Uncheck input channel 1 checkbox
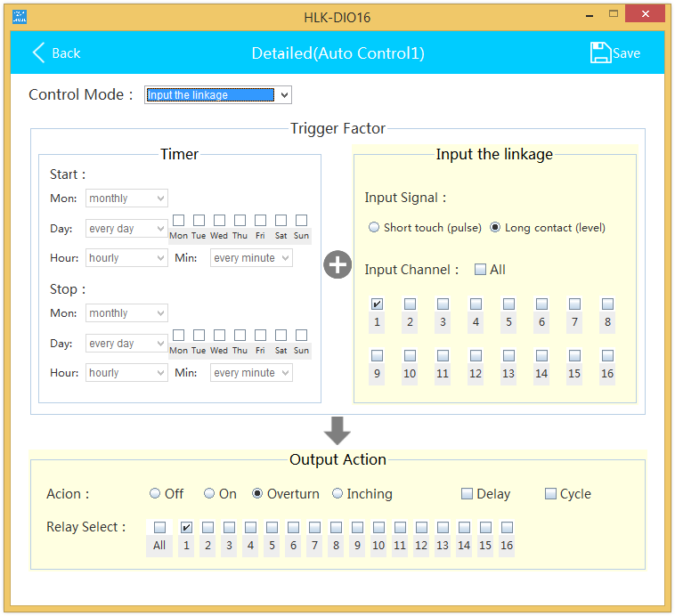Image resolution: width=675 pixels, height=616 pixels. (378, 304)
